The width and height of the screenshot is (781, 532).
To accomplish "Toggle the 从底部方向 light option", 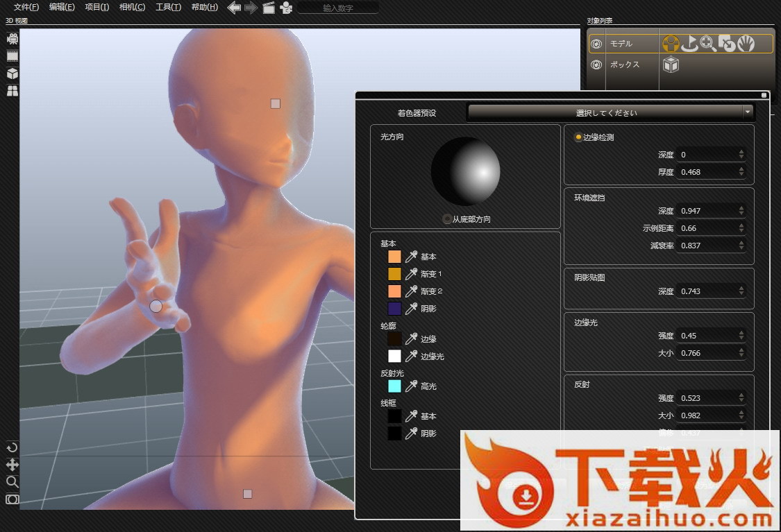I will coord(446,219).
